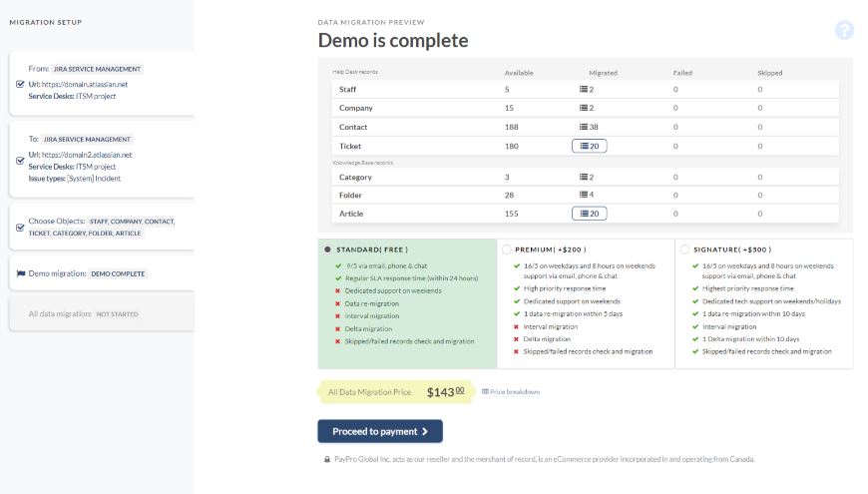Click the lock icon beside PayPro notice
The width and height of the screenshot is (868, 494).
[x=327, y=459]
